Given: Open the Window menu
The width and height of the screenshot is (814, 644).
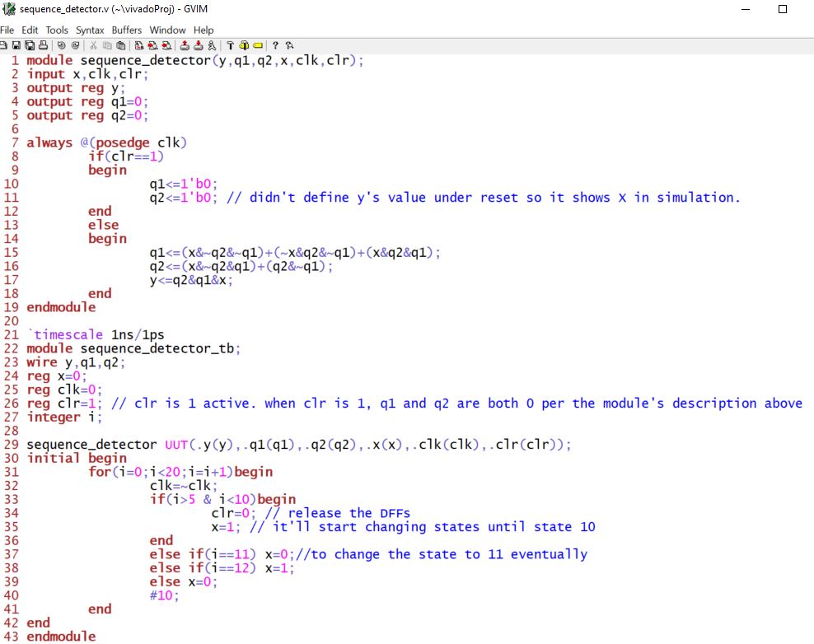Looking at the screenshot, I should pyautogui.click(x=167, y=30).
